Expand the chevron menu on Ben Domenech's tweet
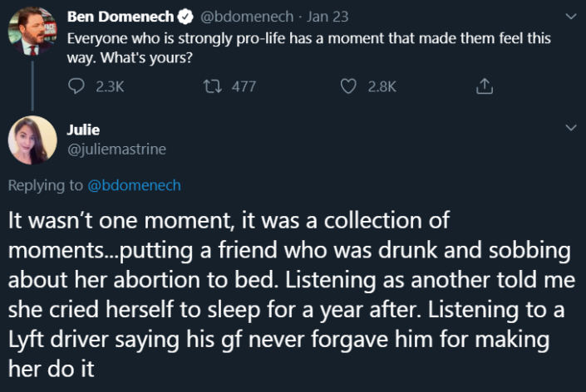The height and width of the screenshot is (392, 586). (x=570, y=17)
